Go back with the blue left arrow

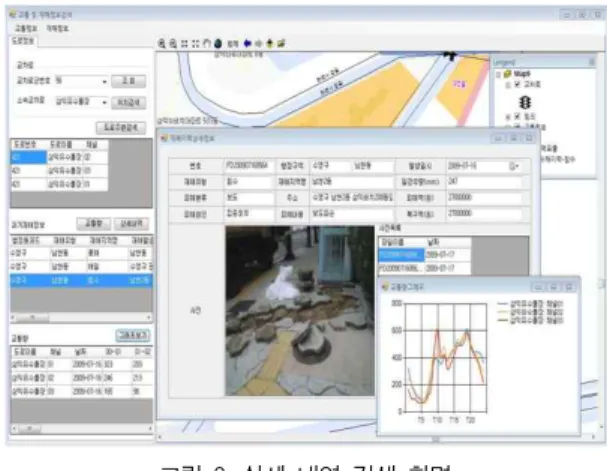(x=247, y=43)
